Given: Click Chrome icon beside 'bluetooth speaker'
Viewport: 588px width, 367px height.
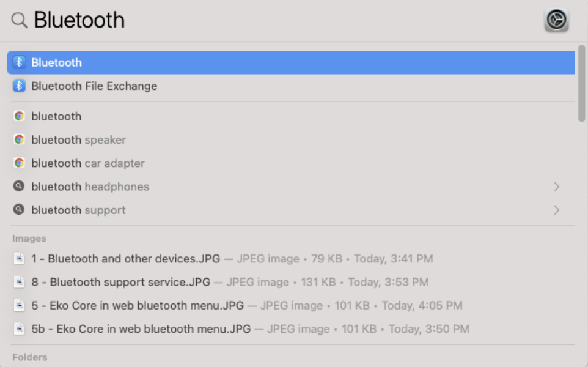Looking at the screenshot, I should [x=19, y=139].
